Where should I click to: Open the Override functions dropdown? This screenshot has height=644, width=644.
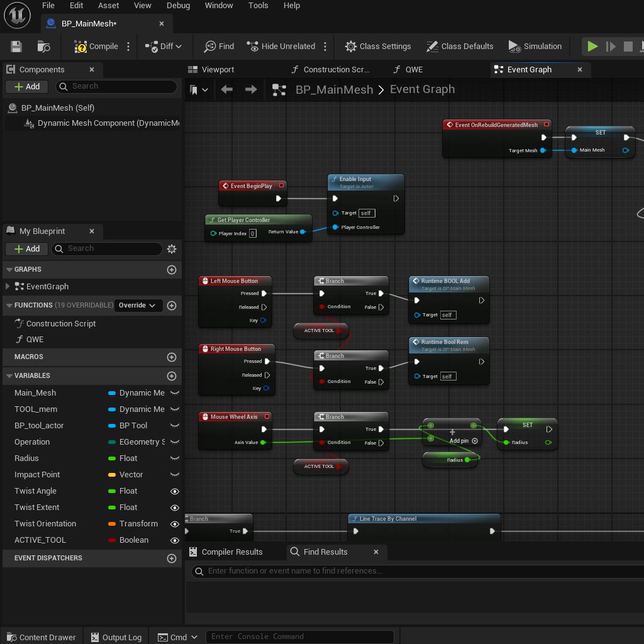click(138, 306)
